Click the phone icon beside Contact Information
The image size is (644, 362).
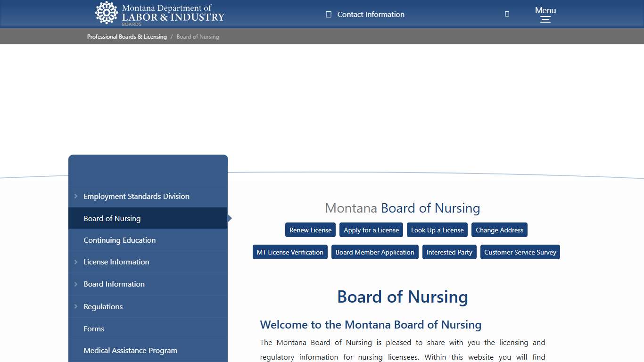point(329,14)
